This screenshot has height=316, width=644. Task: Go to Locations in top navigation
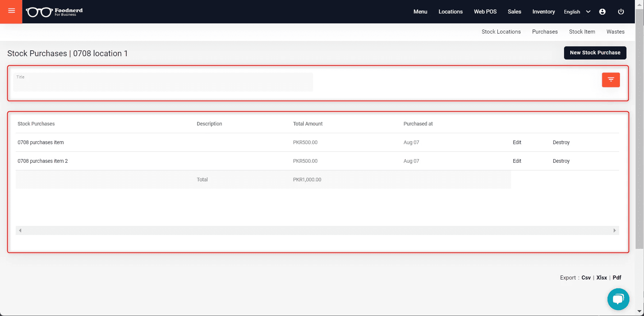coord(451,12)
